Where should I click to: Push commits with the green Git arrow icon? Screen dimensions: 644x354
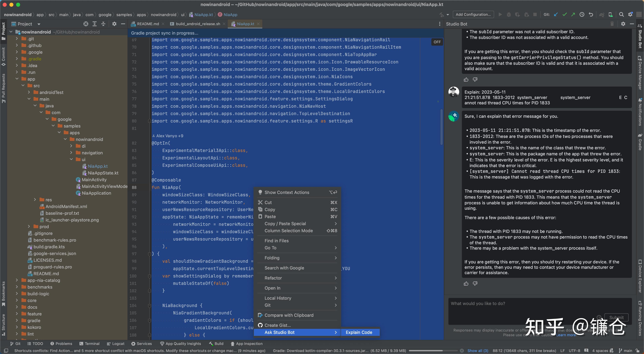click(573, 14)
